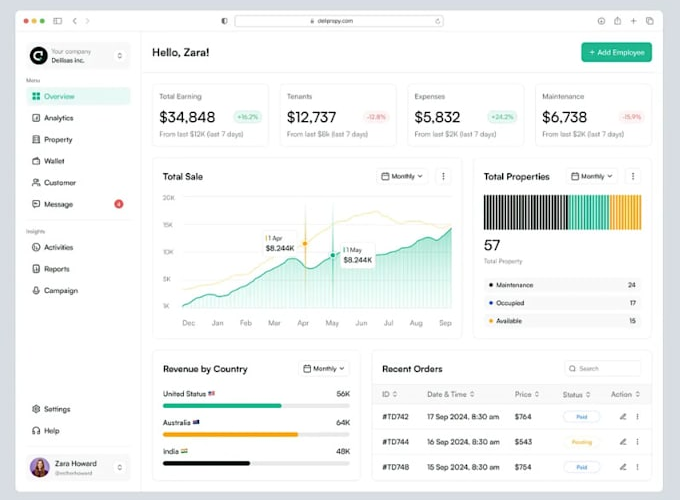Open Total Properties Monthly dropdown
The width and height of the screenshot is (680, 500).
point(591,176)
